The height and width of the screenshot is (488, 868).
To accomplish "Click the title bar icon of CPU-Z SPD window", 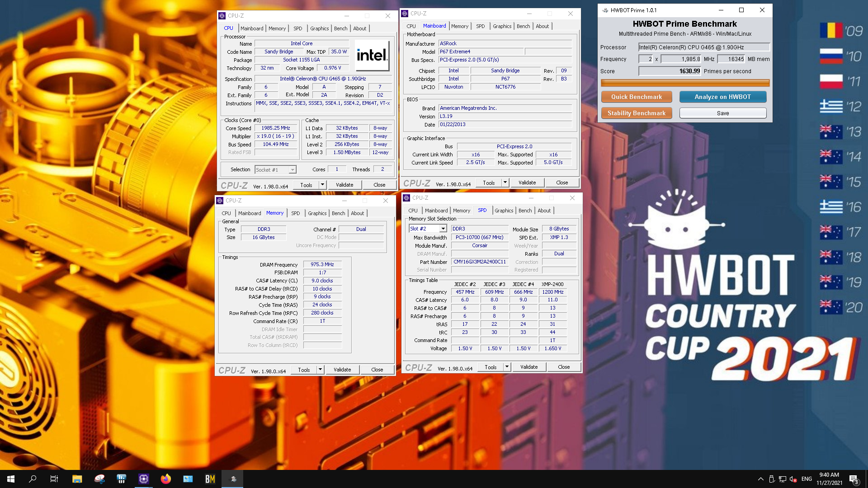I will (x=407, y=198).
